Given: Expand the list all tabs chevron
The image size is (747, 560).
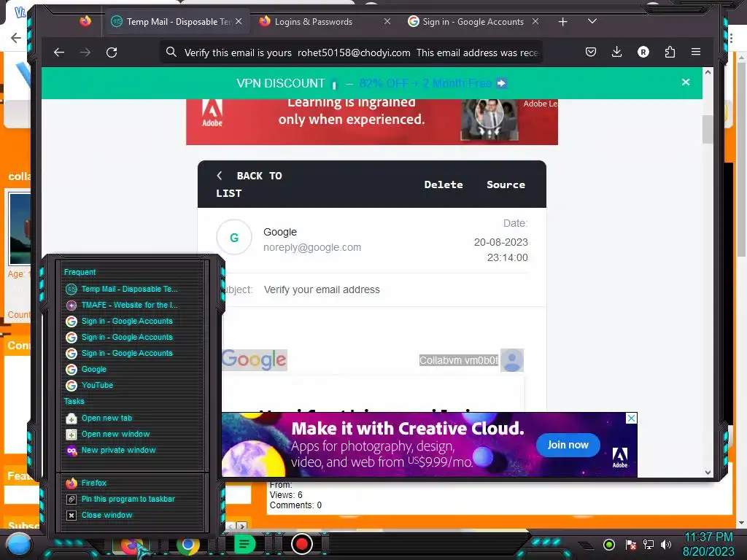Looking at the screenshot, I should coord(592,21).
